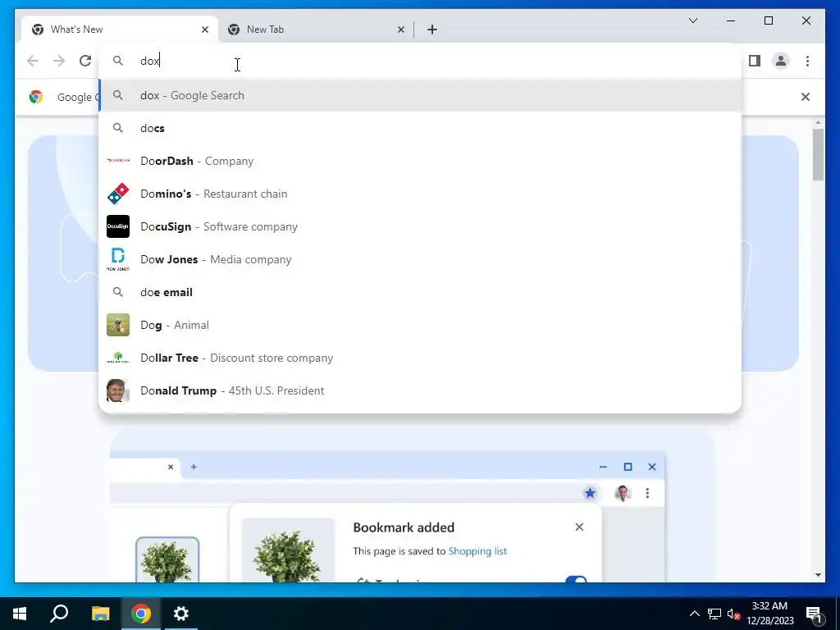The height and width of the screenshot is (630, 840).
Task: Click the illustration's three-dot menu
Action: pos(647,493)
